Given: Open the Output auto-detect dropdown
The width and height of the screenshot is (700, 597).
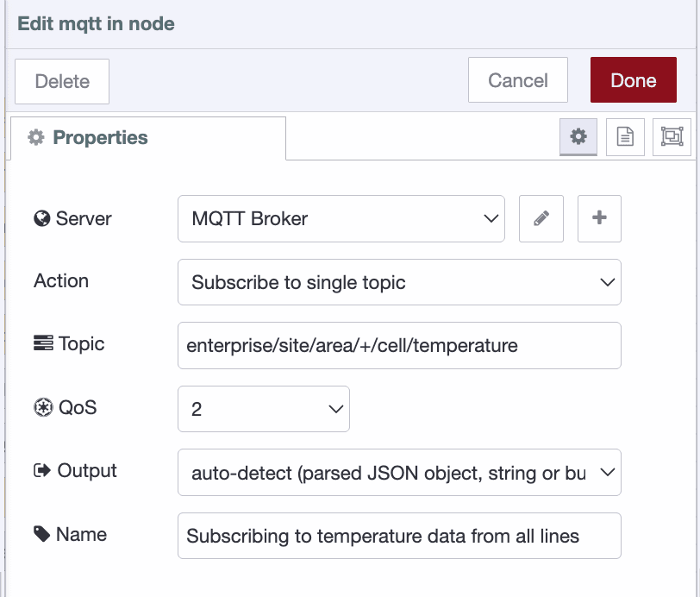Looking at the screenshot, I should click(398, 472).
